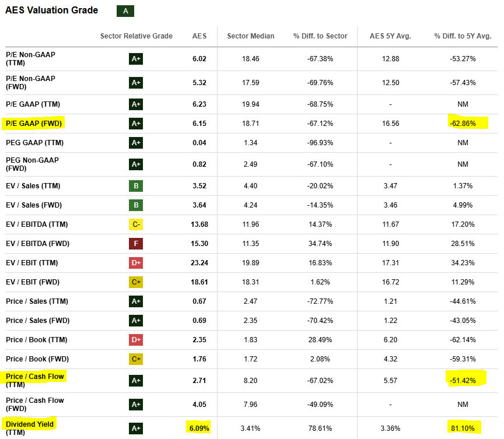The width and height of the screenshot is (504, 439).
Task: Click the % Diff. to Sector column header
Action: 320,36
